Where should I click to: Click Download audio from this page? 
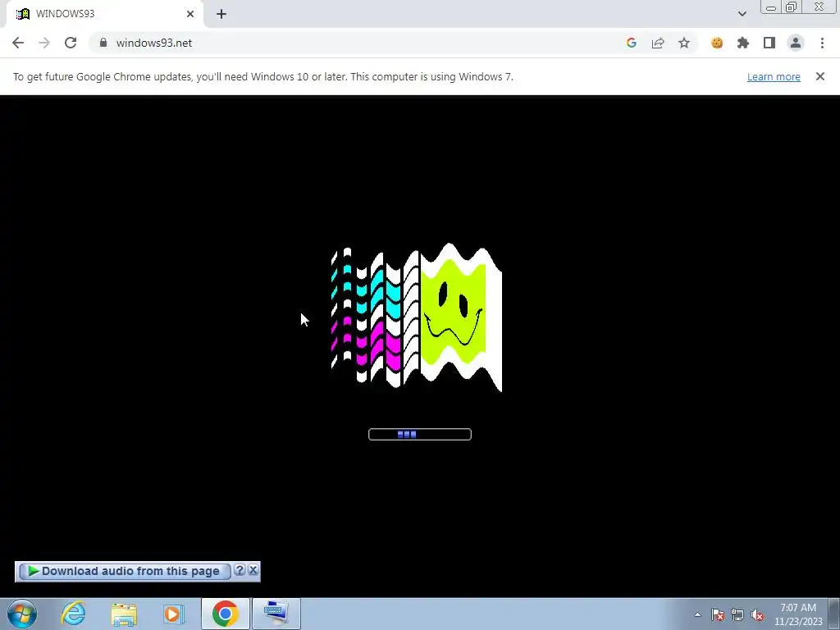125,571
